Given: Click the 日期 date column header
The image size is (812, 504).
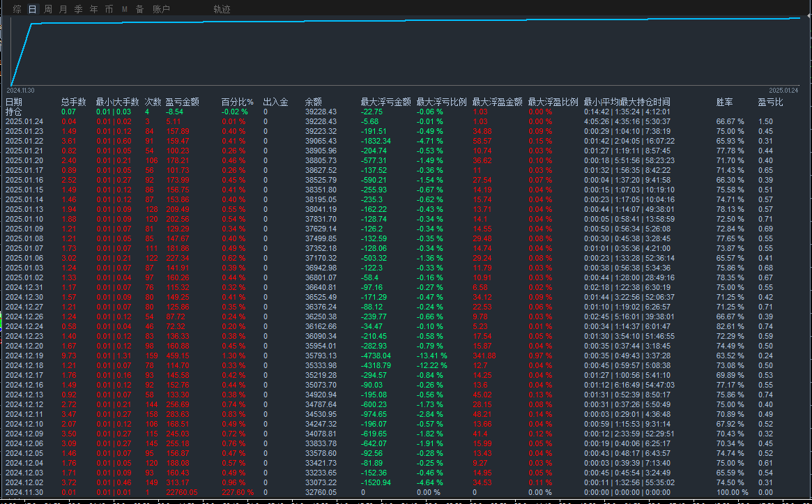Looking at the screenshot, I should pyautogui.click(x=13, y=102).
